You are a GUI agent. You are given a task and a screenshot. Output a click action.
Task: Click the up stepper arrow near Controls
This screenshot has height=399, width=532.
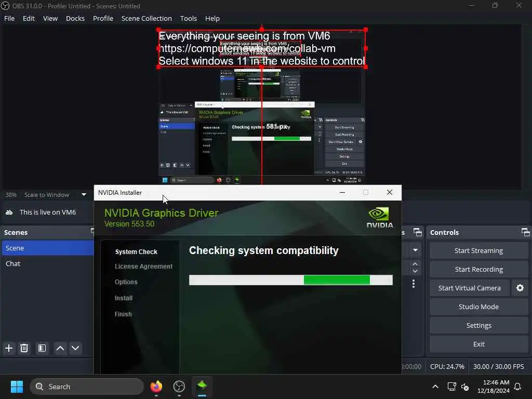(x=415, y=264)
